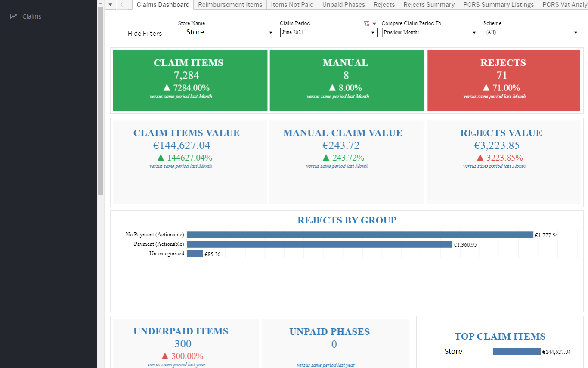Open the Scheme dropdown
The height and width of the screenshot is (368, 588).
point(532,32)
